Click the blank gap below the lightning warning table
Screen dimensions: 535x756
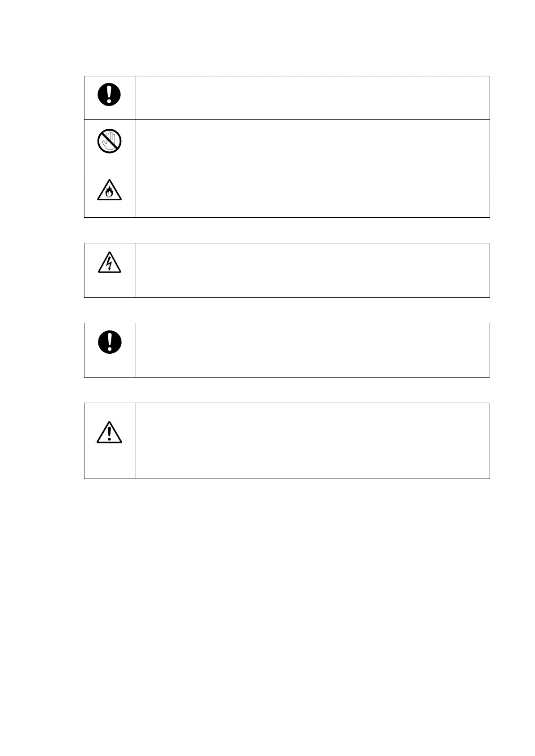(x=287, y=310)
